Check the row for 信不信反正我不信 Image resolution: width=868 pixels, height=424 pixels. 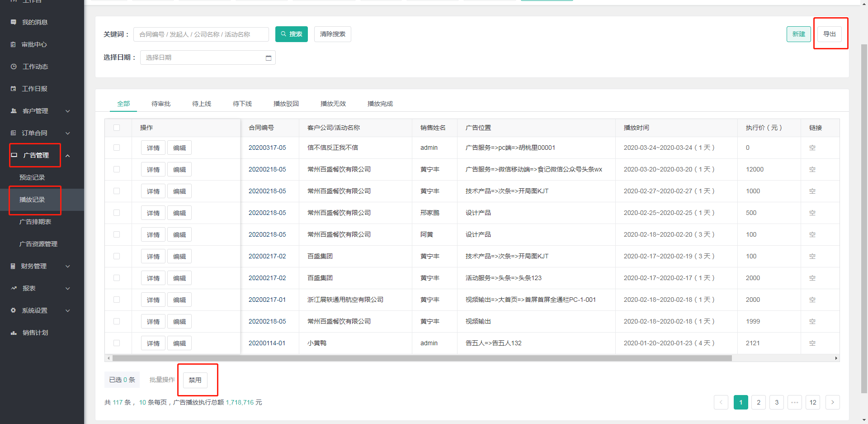coord(117,148)
